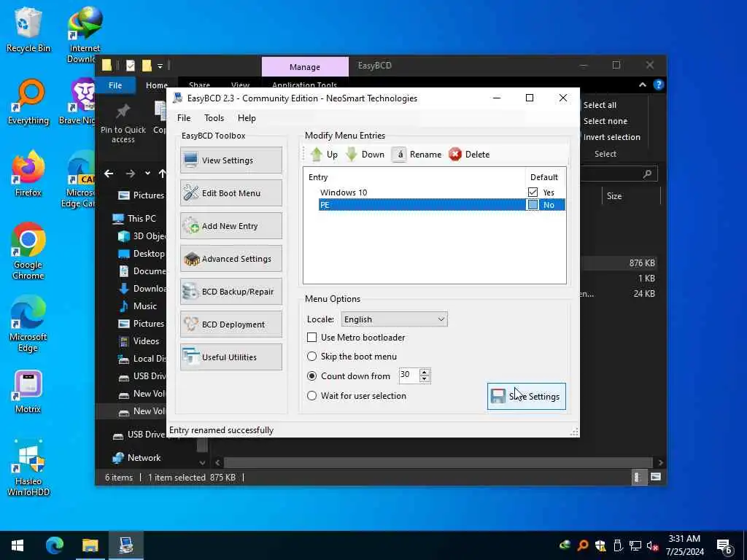747x560 pixels.
Task: Open BCD Deployment section
Action: (x=231, y=324)
